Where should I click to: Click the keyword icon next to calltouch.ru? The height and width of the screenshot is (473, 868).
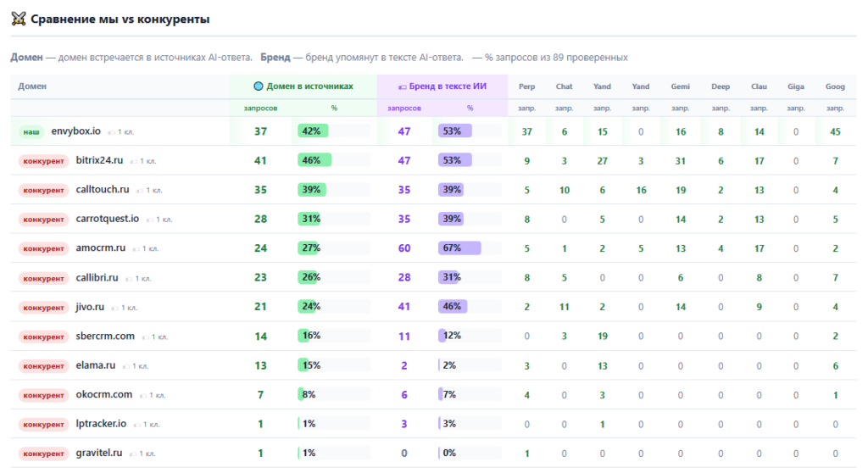pyautogui.click(x=140, y=191)
